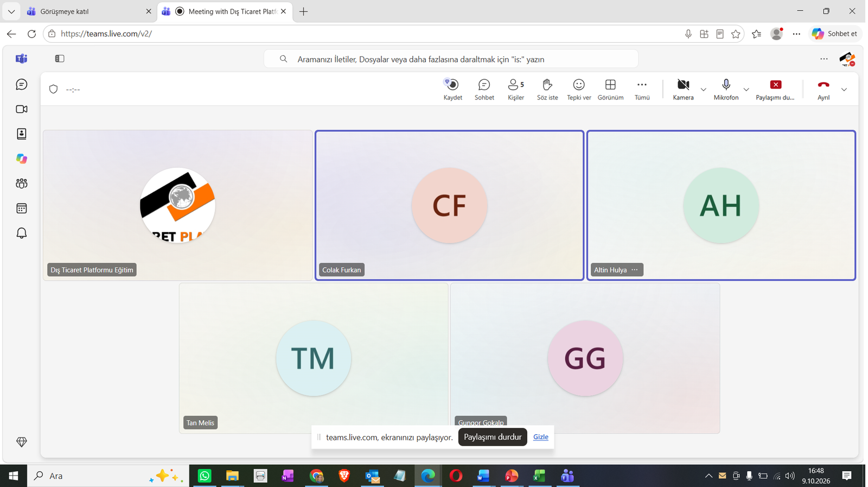Viewport: 868px width, 487px height.
Task: Open Communities in the Teams left sidebar
Action: pos(22,184)
